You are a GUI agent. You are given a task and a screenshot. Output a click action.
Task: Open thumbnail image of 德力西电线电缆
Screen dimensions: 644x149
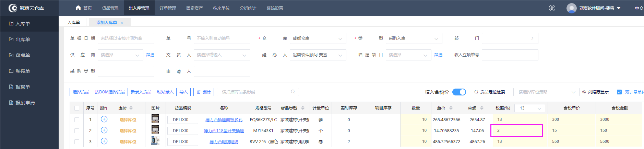click(155, 141)
